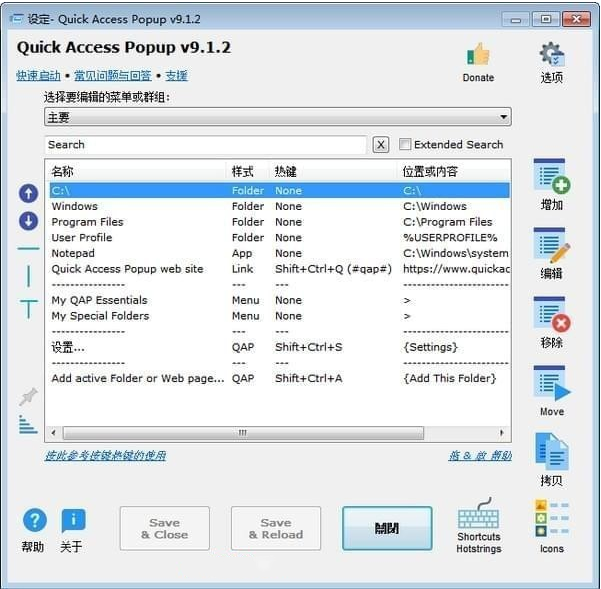Select the User Profile row

[x=279, y=238]
